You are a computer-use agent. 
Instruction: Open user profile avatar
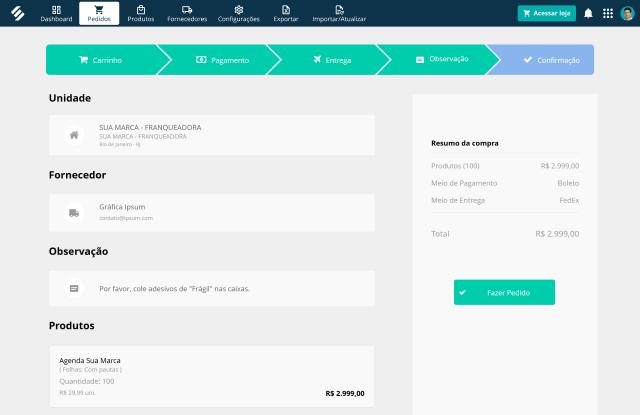627,13
